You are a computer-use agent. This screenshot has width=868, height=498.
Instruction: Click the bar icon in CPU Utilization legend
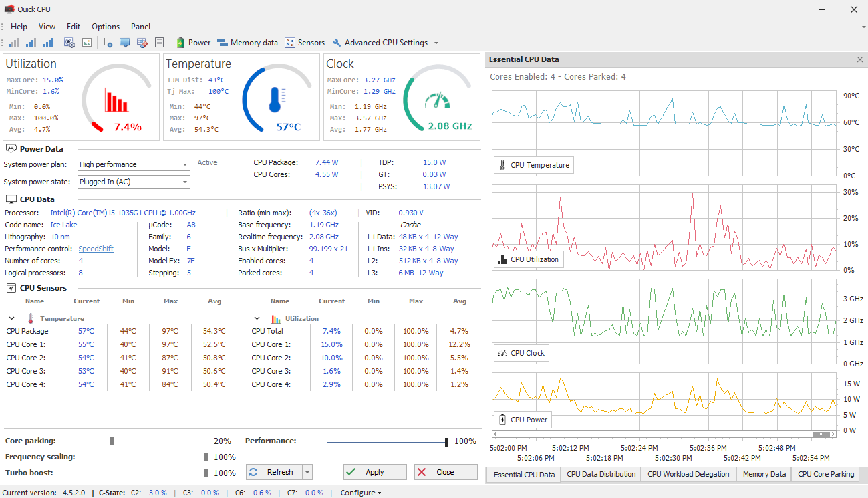[502, 259]
